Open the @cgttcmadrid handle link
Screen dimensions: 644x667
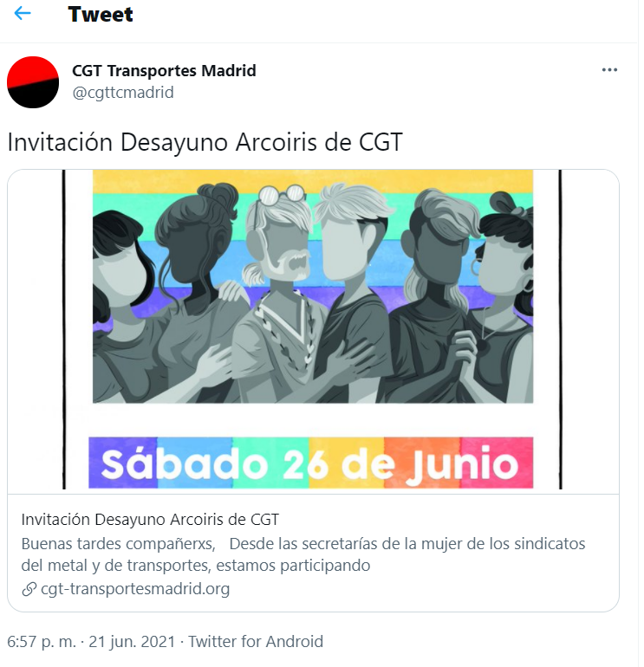click(123, 93)
